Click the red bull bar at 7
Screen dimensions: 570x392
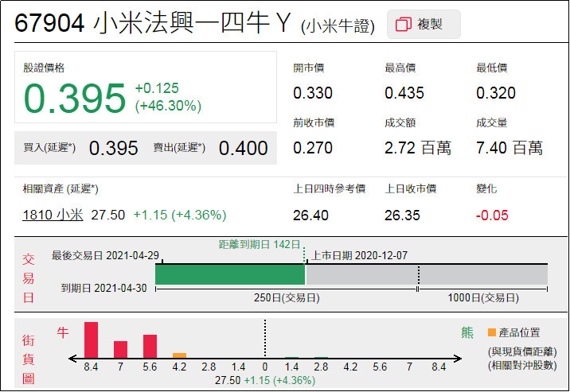[120, 350]
